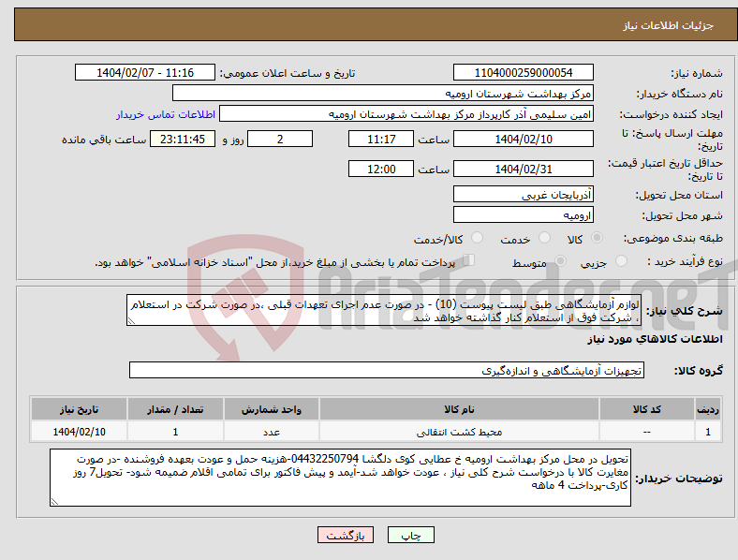Click the announcement date field 1404/02/07 - 11:16
Image resolution: width=738 pixels, height=560 pixels.
[145, 73]
